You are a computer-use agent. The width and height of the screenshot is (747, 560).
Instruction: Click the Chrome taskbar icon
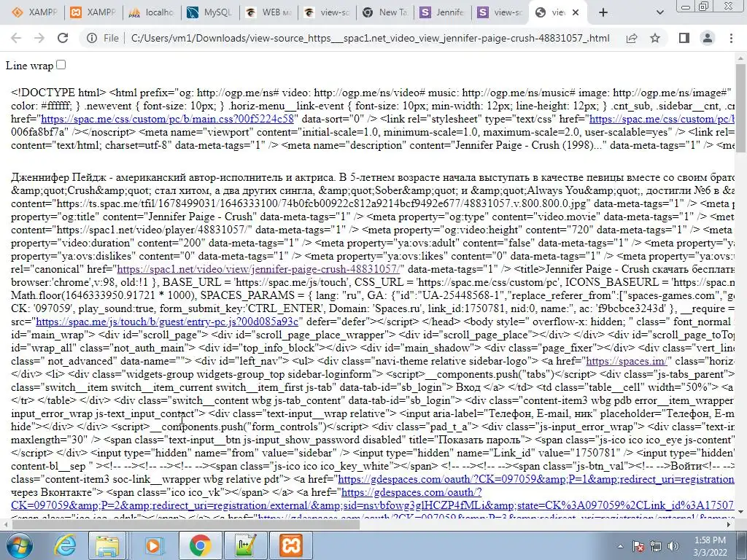pos(200,545)
